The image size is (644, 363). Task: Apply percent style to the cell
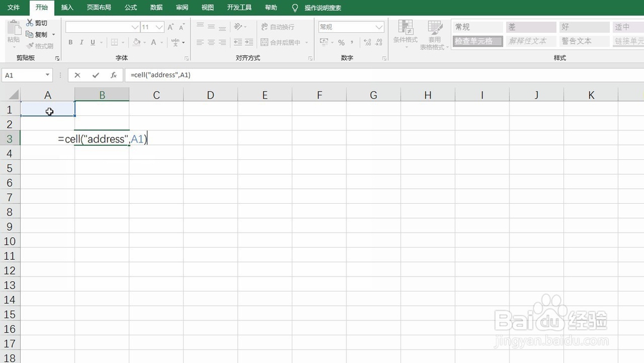click(x=341, y=43)
